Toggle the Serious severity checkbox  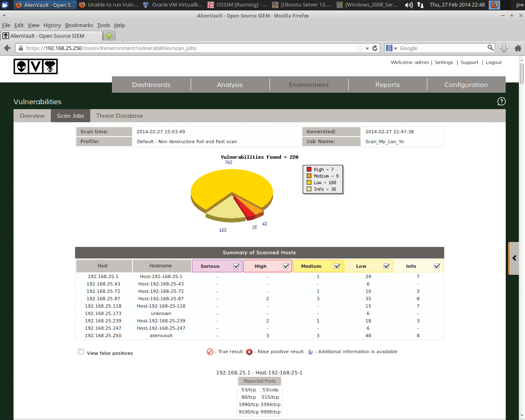[237, 266]
